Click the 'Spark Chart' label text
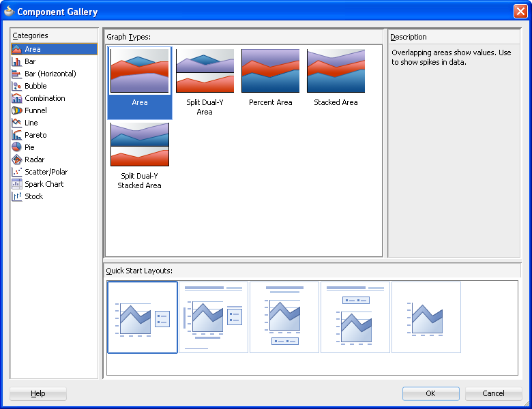532x409 pixels. 44,184
